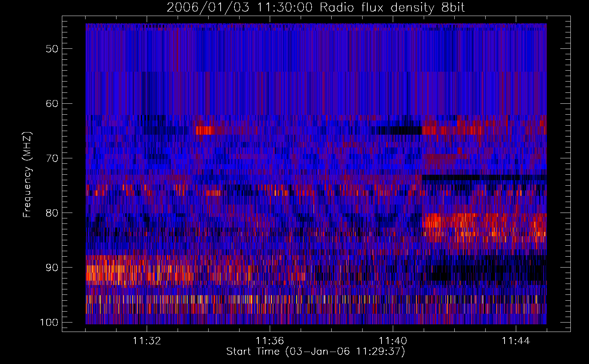The height and width of the screenshot is (364, 589).
Task: Click the 11:44 time tick label
Action: [516, 341]
